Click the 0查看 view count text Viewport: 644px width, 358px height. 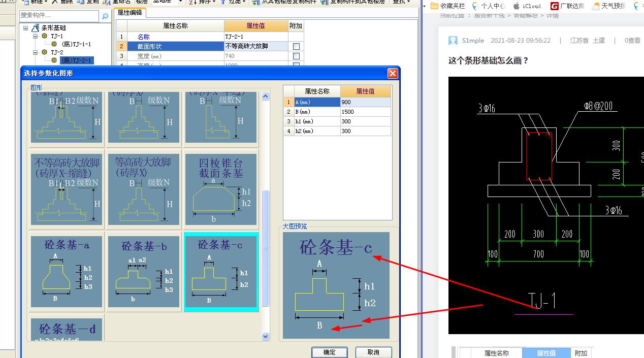point(632,41)
